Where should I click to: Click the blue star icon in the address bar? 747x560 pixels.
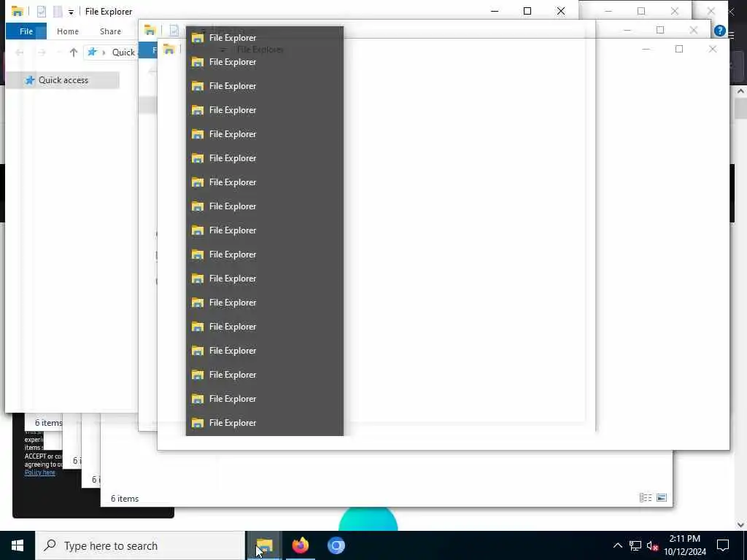click(x=92, y=52)
